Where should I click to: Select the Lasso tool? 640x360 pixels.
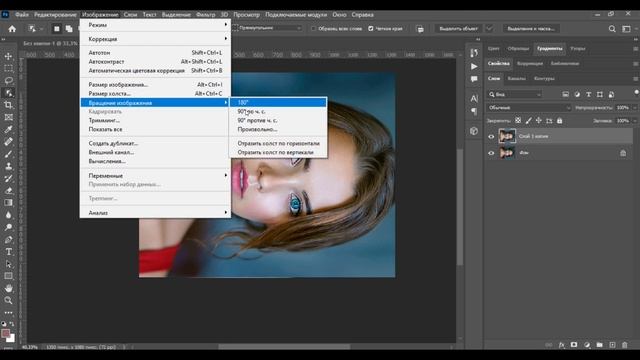(x=8, y=80)
